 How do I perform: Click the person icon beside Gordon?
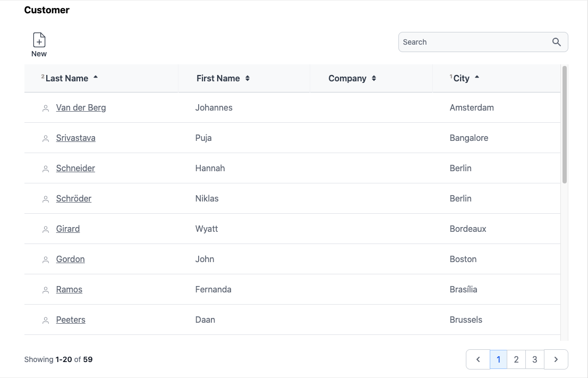pyautogui.click(x=46, y=260)
